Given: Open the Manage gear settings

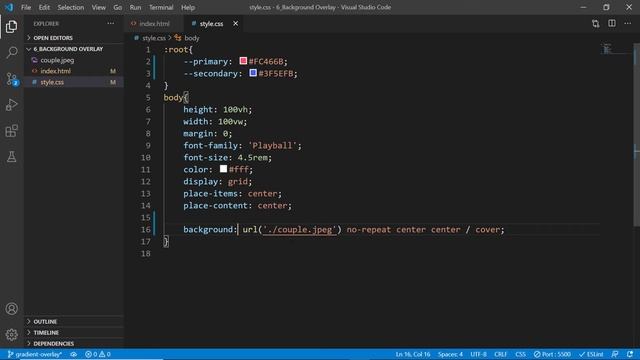Looking at the screenshot, I should tap(11, 335).
